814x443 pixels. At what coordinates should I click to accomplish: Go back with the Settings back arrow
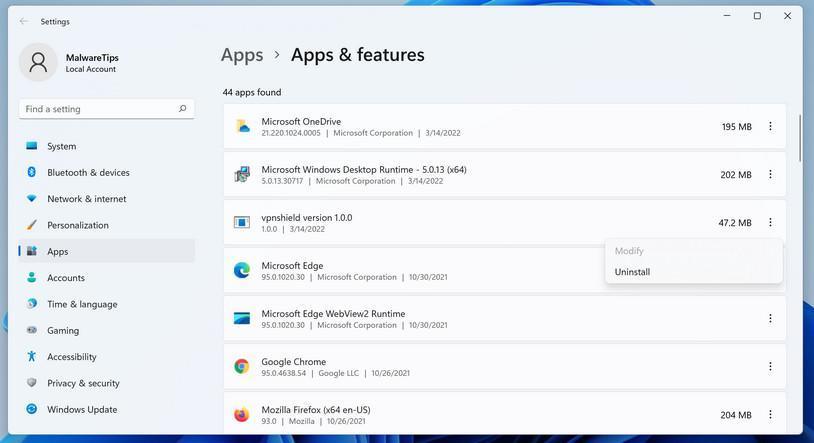click(x=23, y=21)
